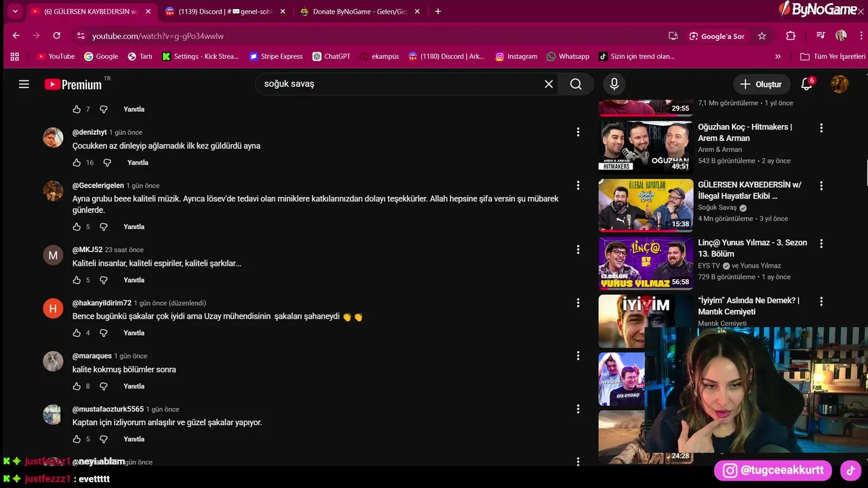The image size is (868, 488).
Task: Like the comment by @hakanyildirim72
Action: coord(77,333)
